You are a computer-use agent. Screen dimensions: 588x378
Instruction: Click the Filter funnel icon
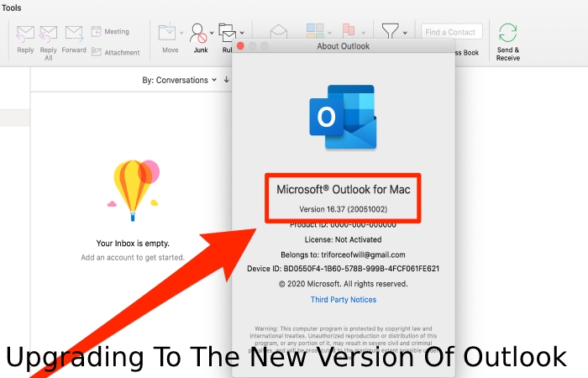point(390,31)
